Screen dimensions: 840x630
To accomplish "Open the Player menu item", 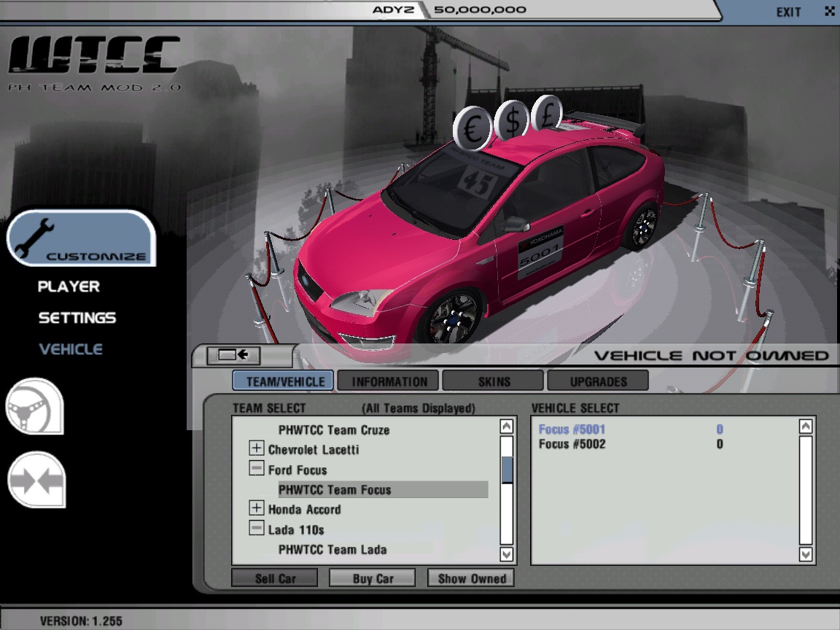I will [69, 287].
